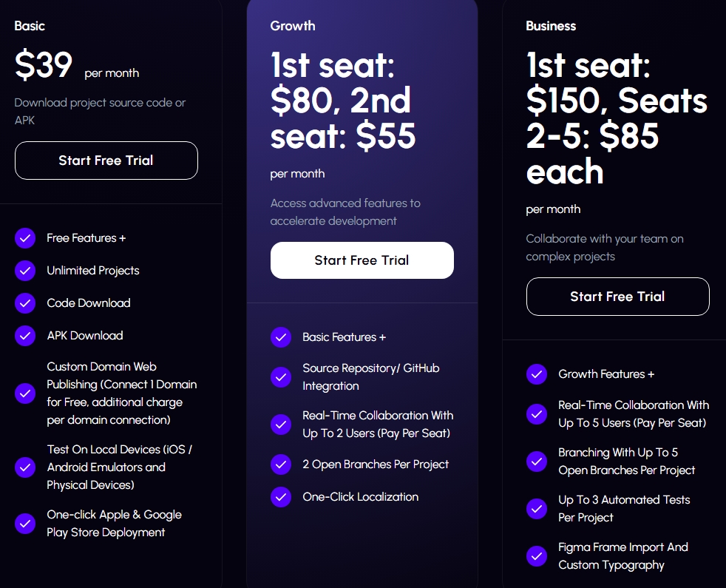Click checkmark icon next to Basic Features +
The height and width of the screenshot is (588, 726).
[281, 337]
